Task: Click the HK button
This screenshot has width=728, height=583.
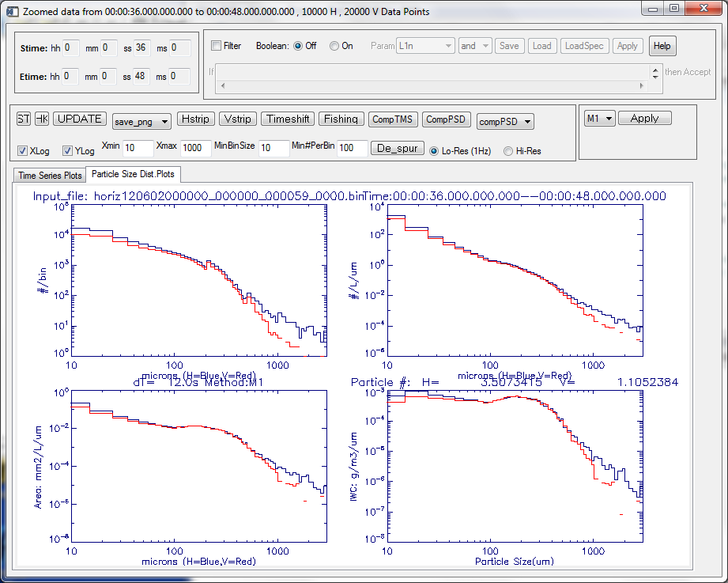Action: 41,119
